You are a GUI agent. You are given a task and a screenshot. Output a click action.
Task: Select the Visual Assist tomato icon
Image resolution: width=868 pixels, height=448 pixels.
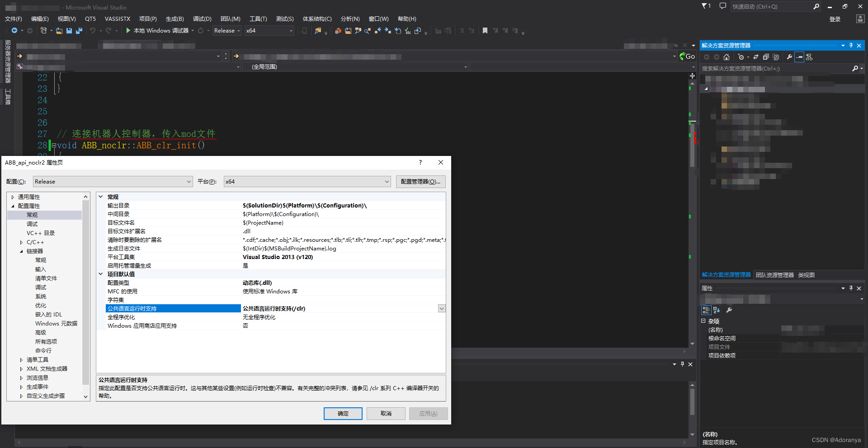337,30
